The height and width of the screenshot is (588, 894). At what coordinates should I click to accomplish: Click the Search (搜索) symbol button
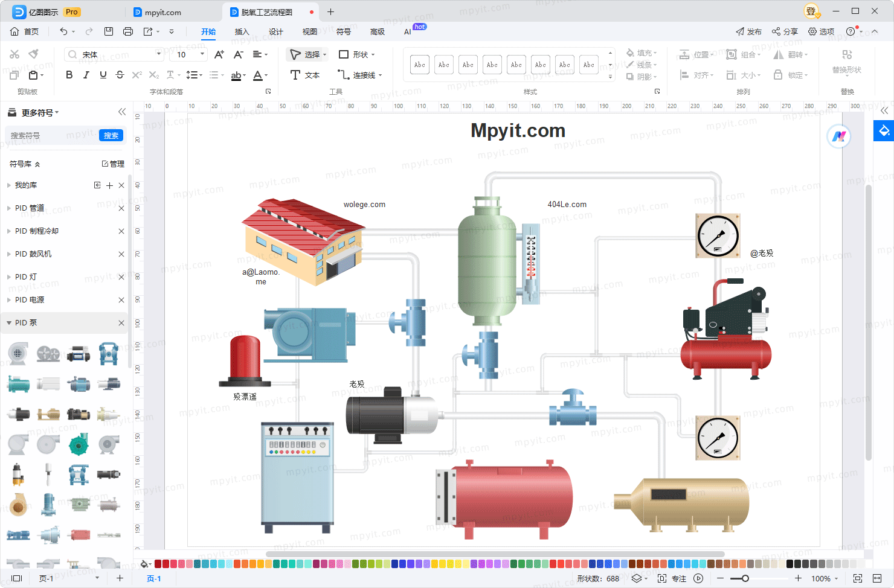pos(111,135)
